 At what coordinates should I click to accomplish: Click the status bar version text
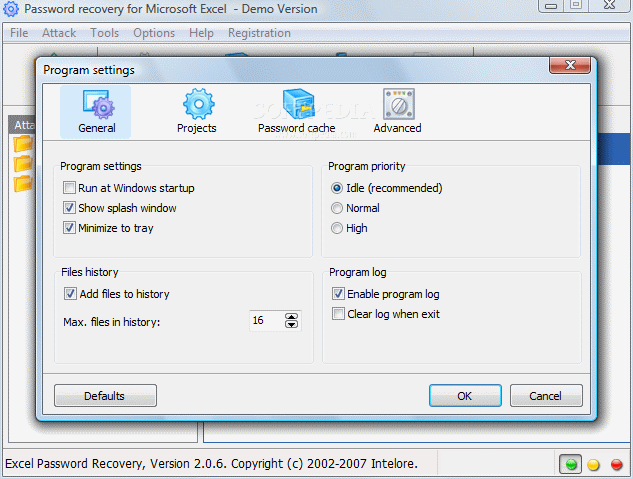211,464
